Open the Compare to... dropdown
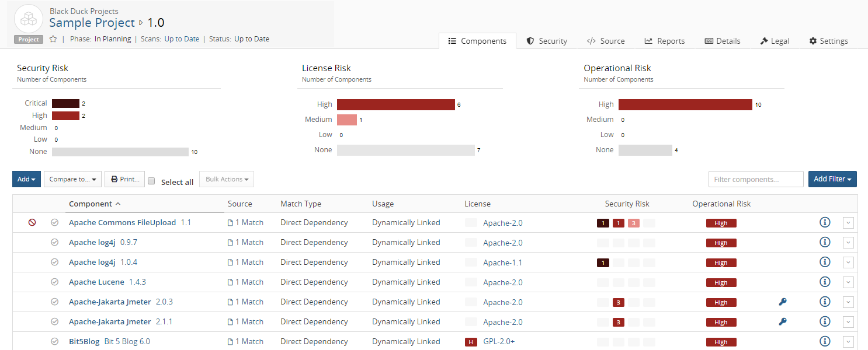868x350 pixels. (x=73, y=179)
